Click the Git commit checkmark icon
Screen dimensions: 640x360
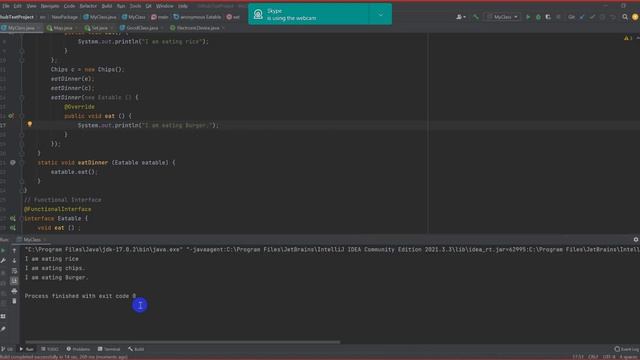pos(592,17)
